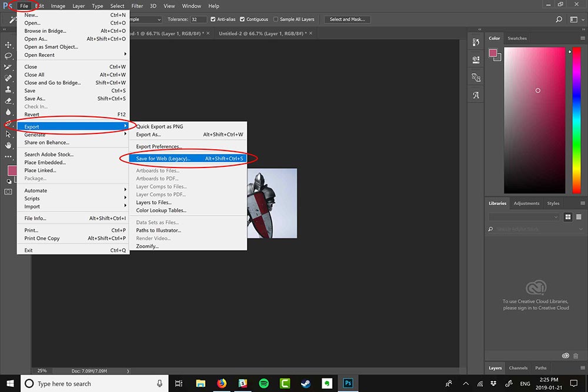Click the Search Adobe Stock field
588x392 pixels.
pos(534,229)
